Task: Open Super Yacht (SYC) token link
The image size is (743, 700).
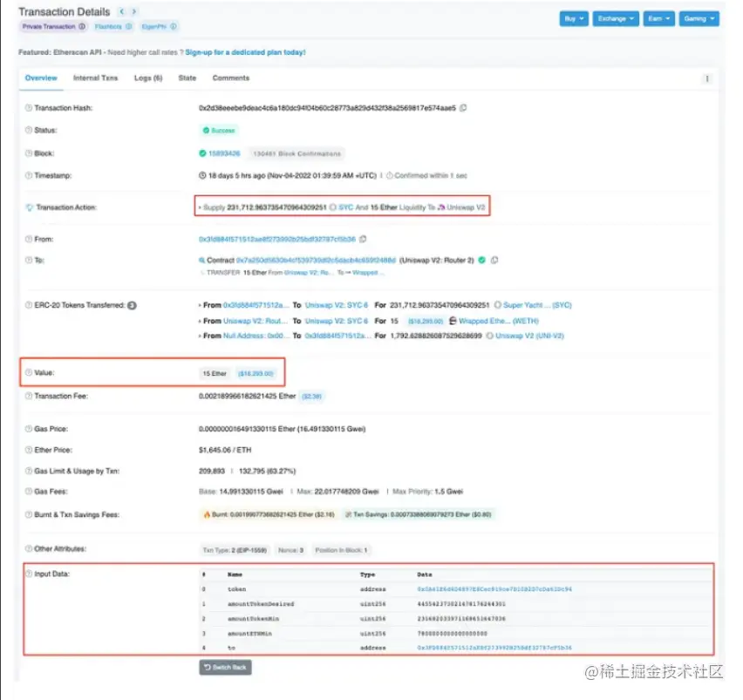Action: [537, 305]
